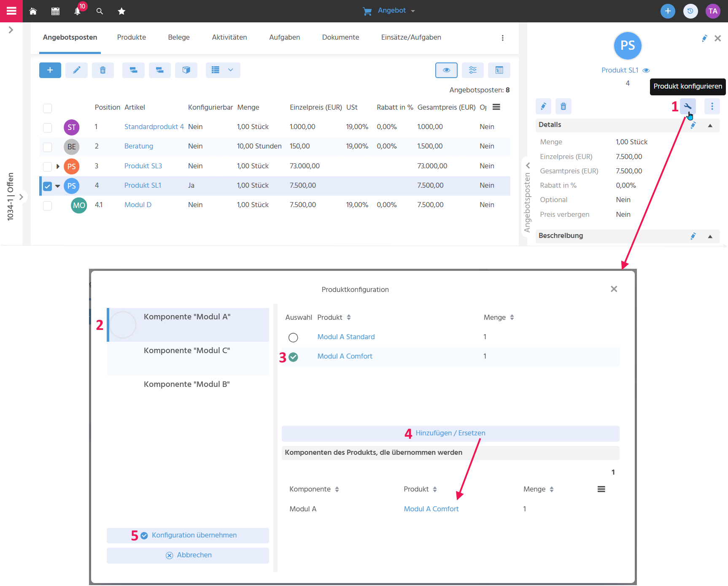The image size is (728, 586).
Task: Switch to the Belege tab
Action: click(179, 38)
